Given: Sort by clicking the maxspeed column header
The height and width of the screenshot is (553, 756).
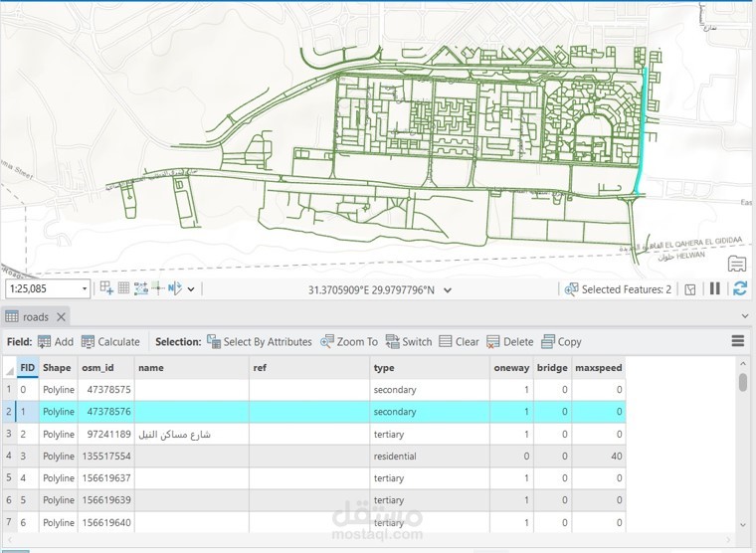Looking at the screenshot, I should point(598,367).
